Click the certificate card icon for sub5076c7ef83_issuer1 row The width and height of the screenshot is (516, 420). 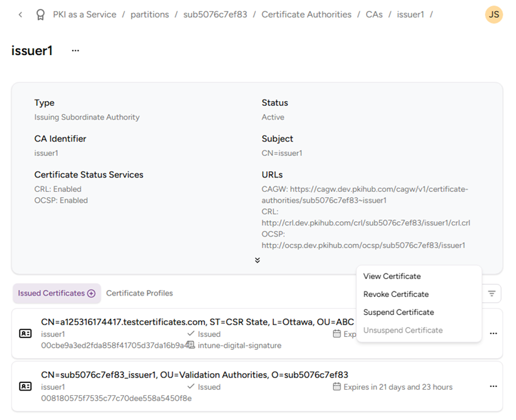tap(25, 386)
